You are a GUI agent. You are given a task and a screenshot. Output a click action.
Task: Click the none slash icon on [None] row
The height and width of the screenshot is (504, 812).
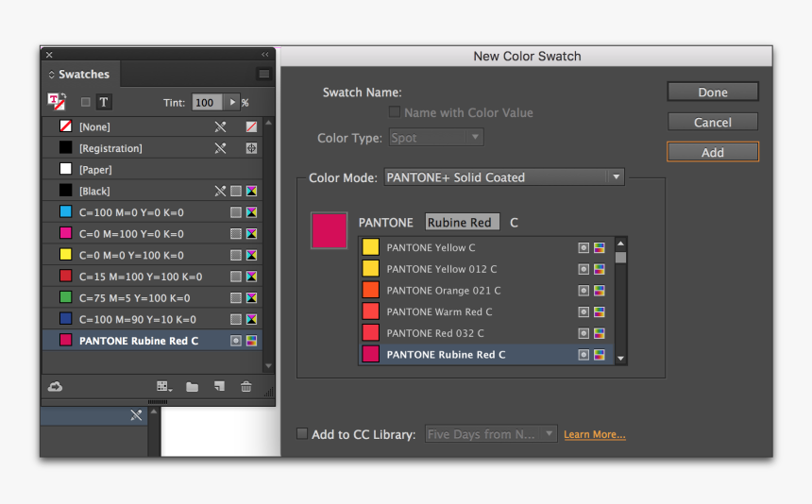click(x=251, y=126)
